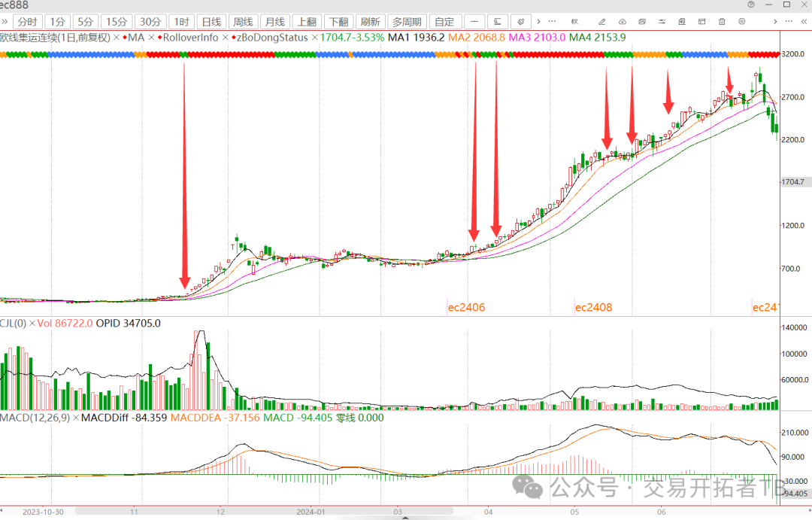The width and height of the screenshot is (812, 520).
Task: Click the 上翻 page-up button
Action: click(x=307, y=22)
